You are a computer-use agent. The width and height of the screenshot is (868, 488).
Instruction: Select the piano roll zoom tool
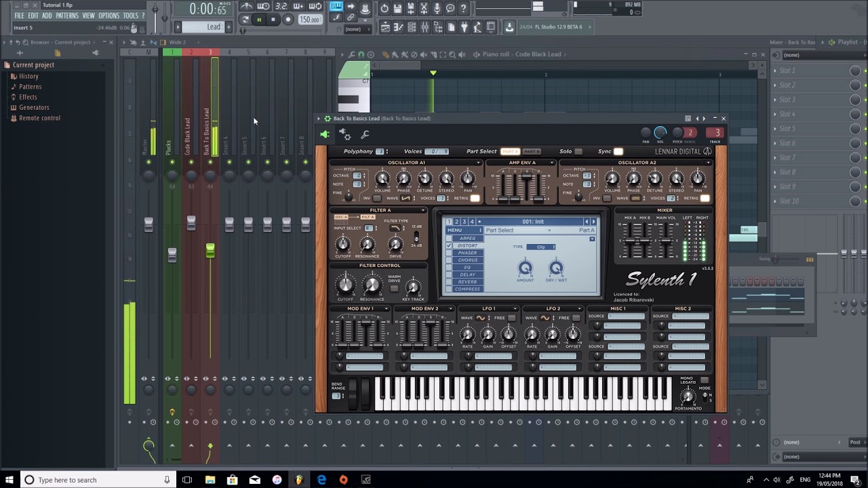point(452,54)
